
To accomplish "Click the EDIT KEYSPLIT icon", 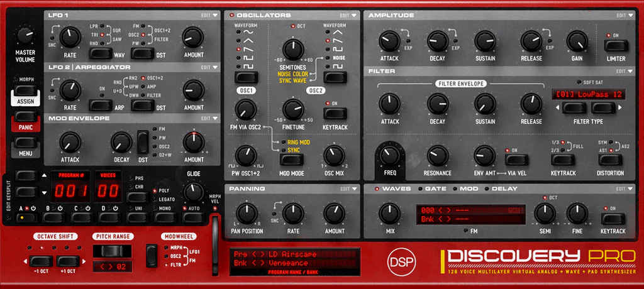I will point(9,217).
